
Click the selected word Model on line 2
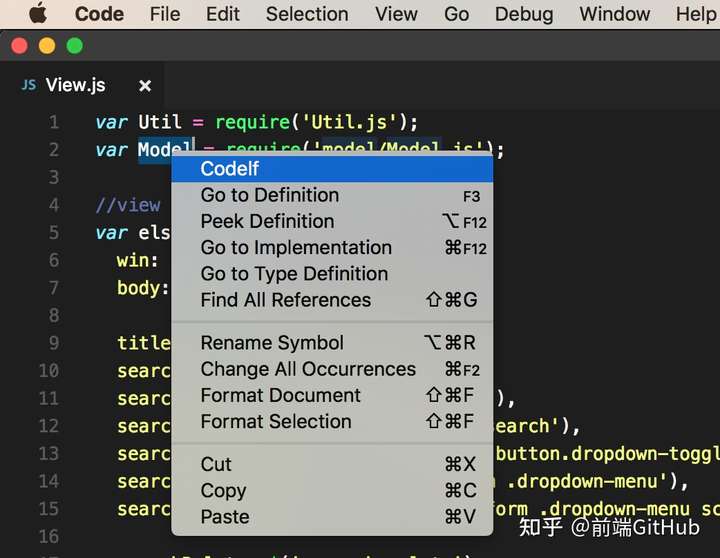pyautogui.click(x=165, y=150)
